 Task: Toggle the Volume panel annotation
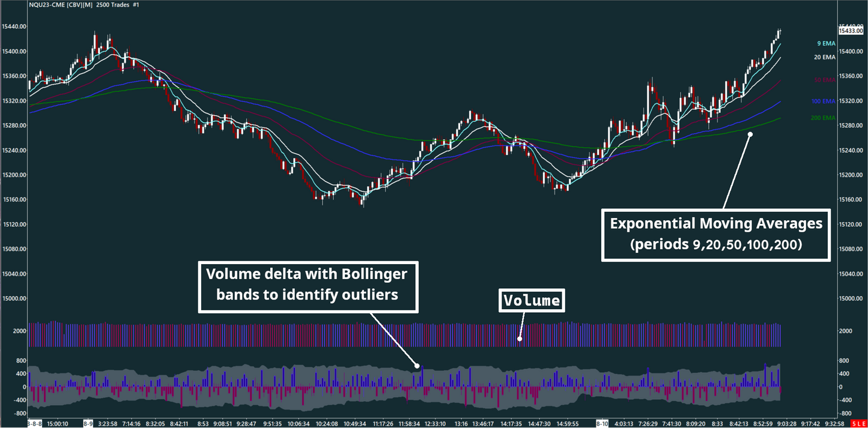531,300
